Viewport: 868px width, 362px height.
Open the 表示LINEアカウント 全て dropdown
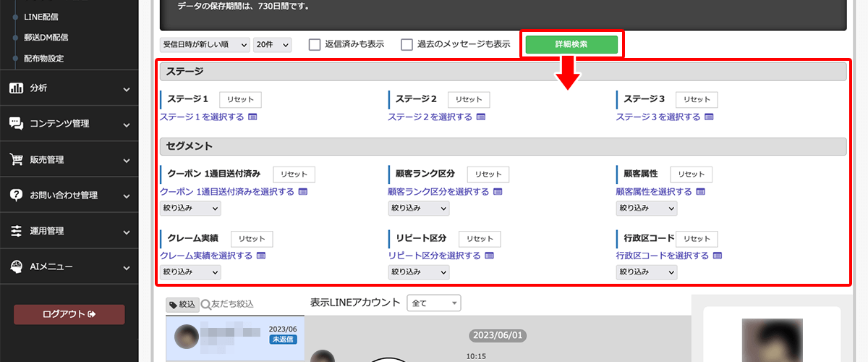[x=434, y=303]
